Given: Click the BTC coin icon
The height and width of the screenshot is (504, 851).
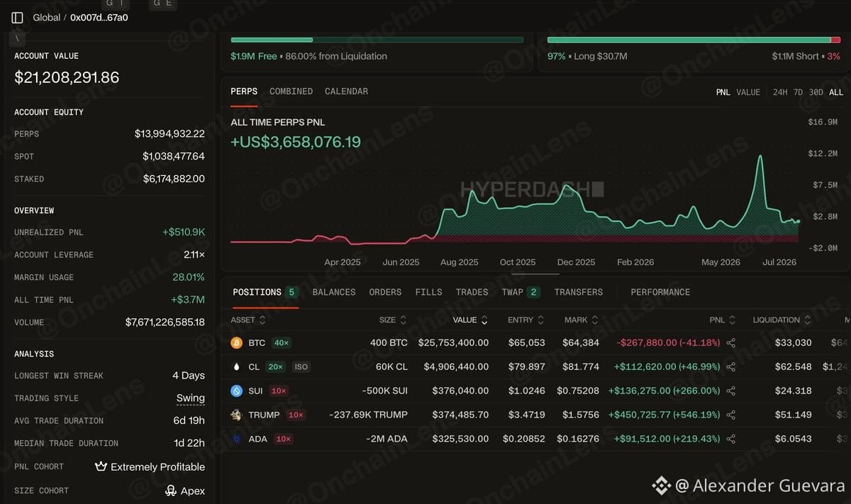Looking at the screenshot, I should pyautogui.click(x=237, y=342).
